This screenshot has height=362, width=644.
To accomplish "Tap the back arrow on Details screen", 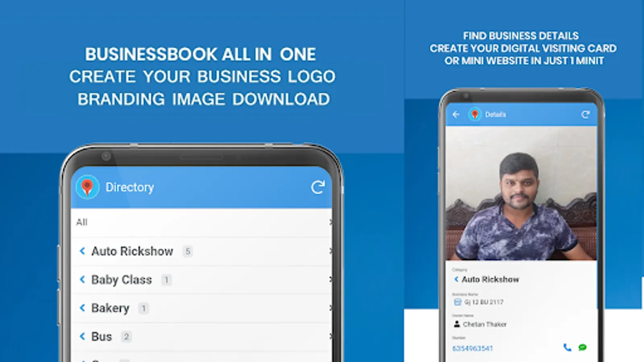I will tap(456, 115).
